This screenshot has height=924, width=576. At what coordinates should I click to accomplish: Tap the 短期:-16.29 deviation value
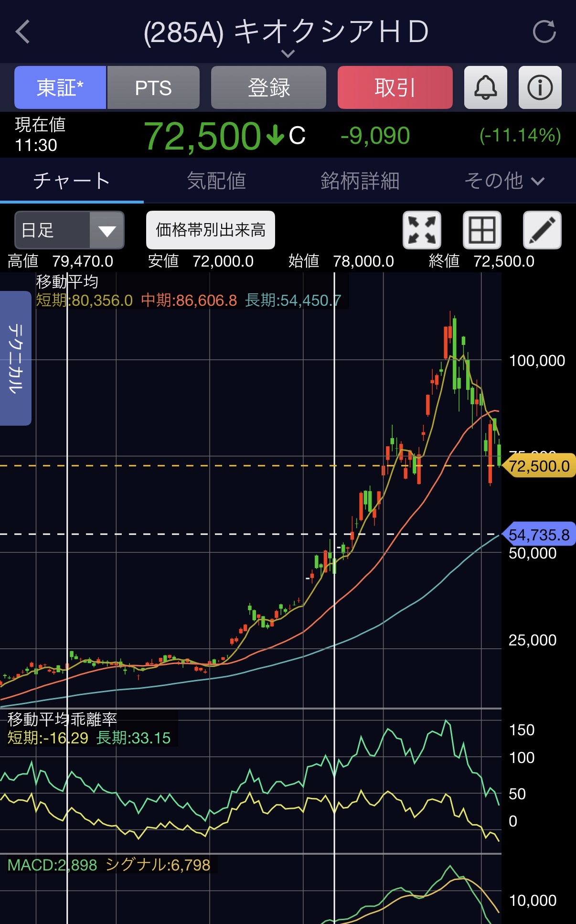48,738
